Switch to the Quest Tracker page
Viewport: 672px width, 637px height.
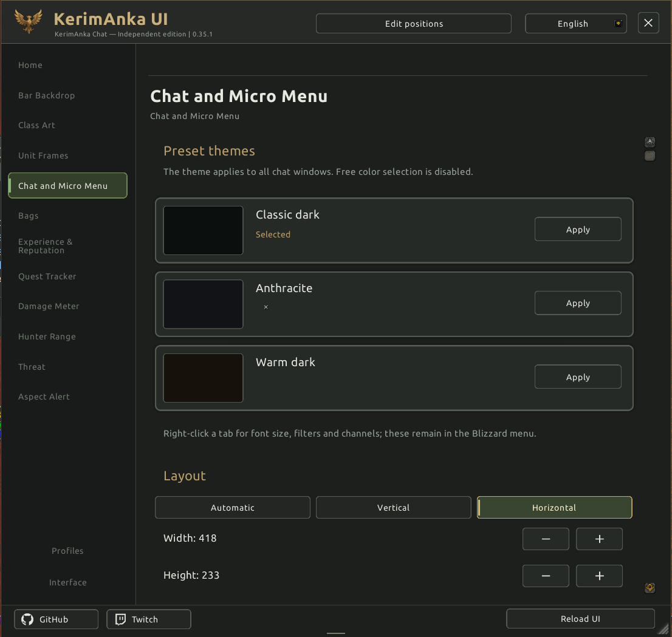pyautogui.click(x=47, y=276)
